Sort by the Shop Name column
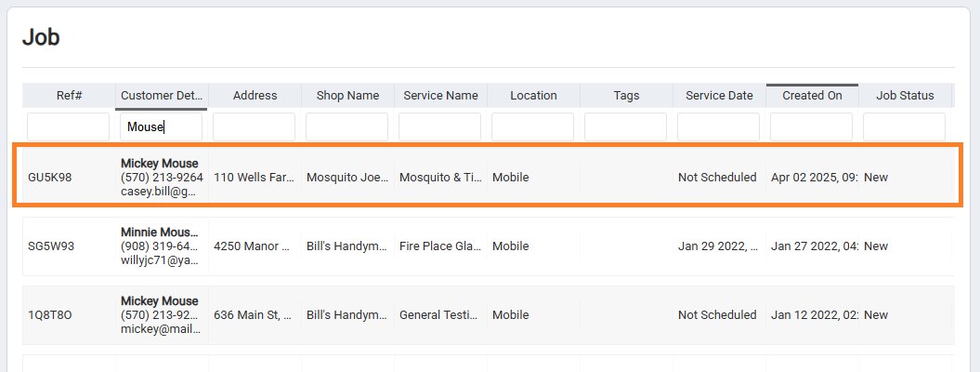The image size is (980, 372). click(x=347, y=96)
